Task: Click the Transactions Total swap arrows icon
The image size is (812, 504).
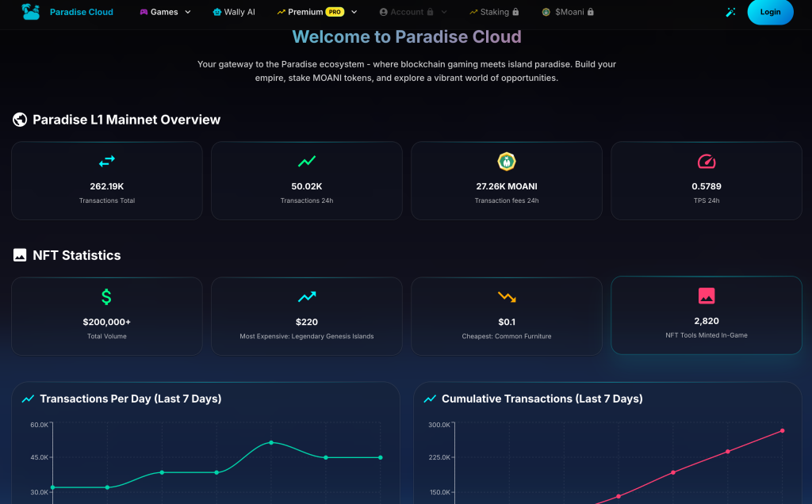Action: pyautogui.click(x=107, y=162)
